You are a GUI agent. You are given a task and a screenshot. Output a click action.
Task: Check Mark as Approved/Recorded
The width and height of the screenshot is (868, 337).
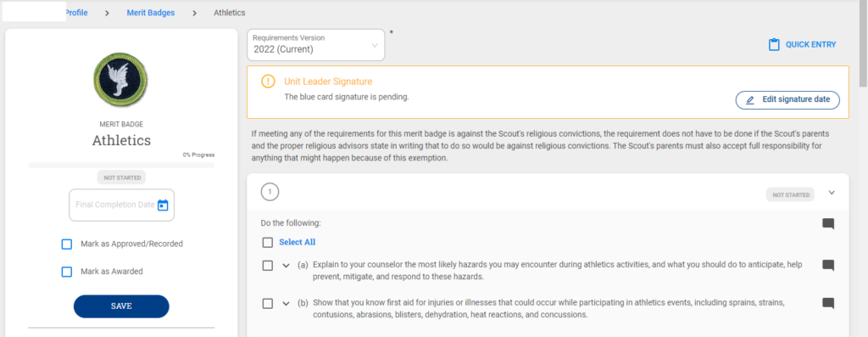click(67, 244)
